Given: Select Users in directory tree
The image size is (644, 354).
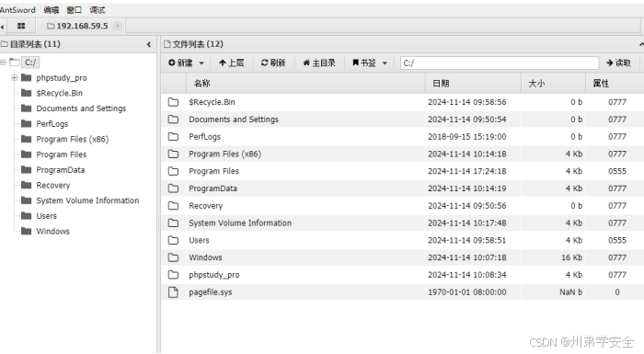Looking at the screenshot, I should point(46,216).
